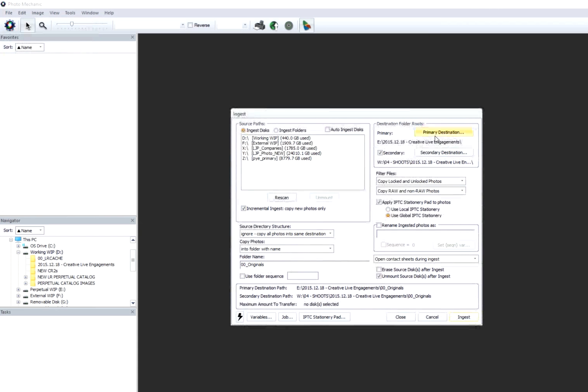Screen dimensions: 588x392
Task: Click the Job button
Action: pos(287,317)
